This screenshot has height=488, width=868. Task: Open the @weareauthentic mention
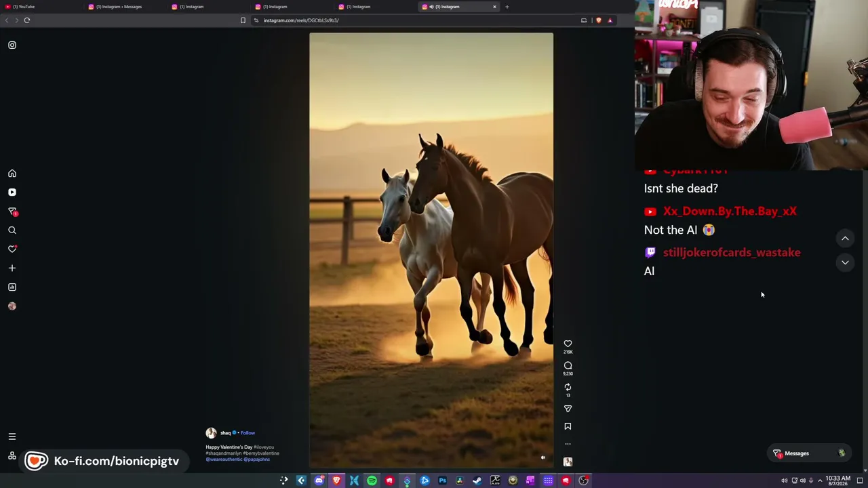(x=224, y=460)
